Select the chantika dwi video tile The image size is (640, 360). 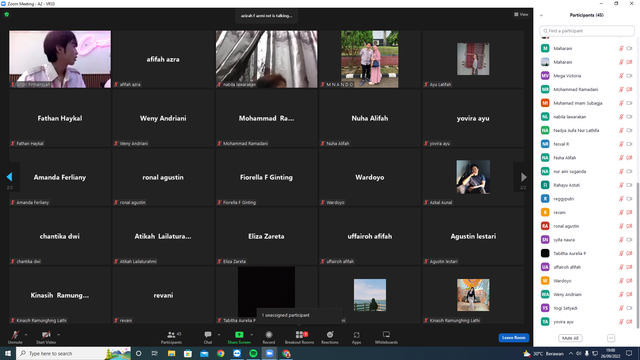(x=60, y=236)
